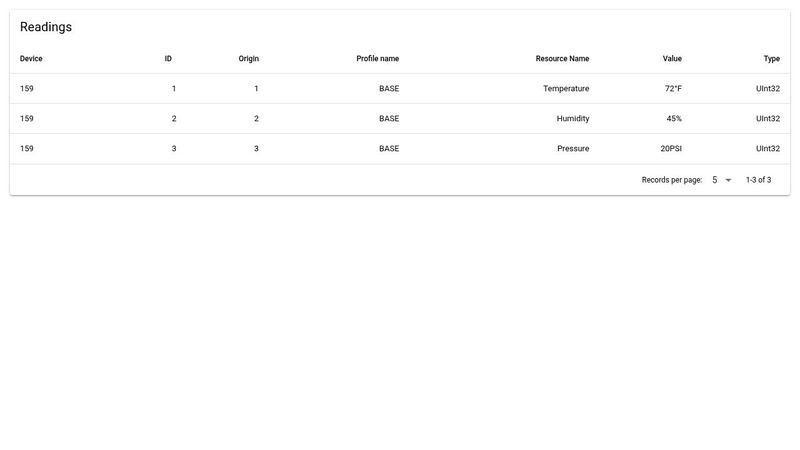The height and width of the screenshot is (450, 800).
Task: Click the records per page value 5
Action: point(715,180)
